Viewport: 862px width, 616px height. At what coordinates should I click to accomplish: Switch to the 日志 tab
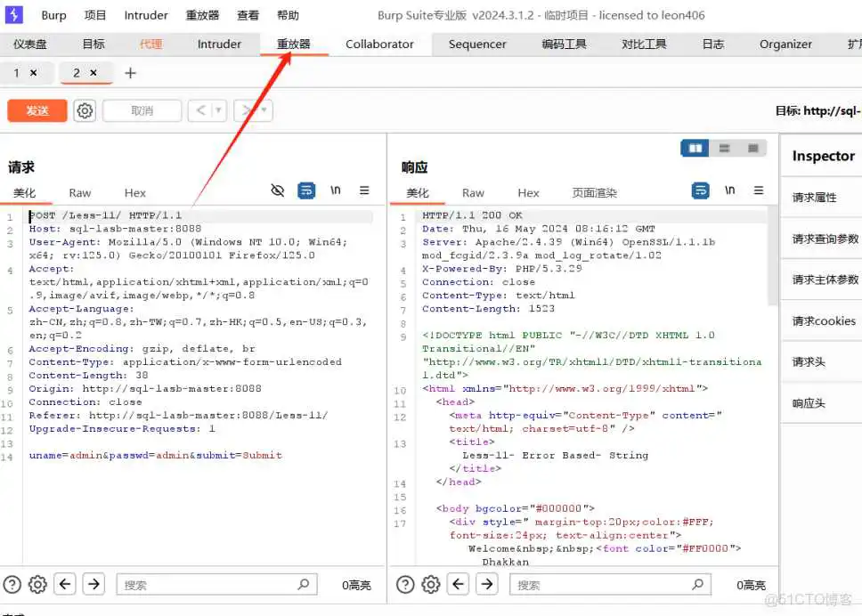713,44
